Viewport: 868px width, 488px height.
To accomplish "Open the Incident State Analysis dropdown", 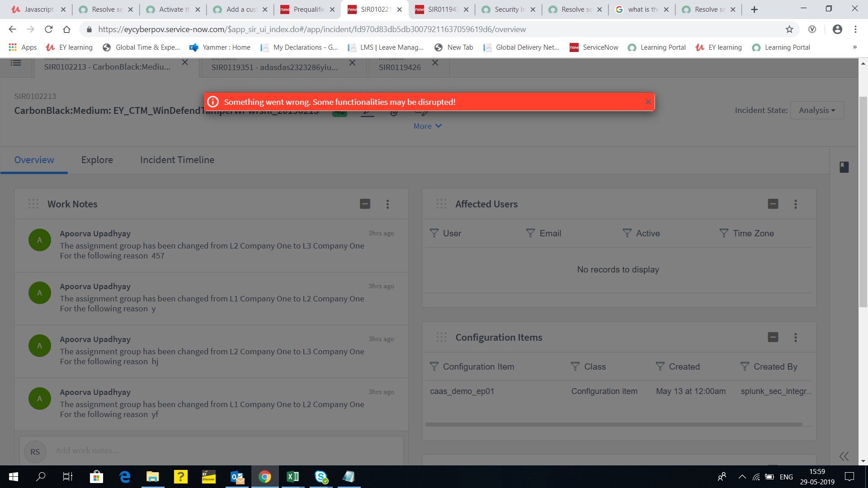I will coord(816,110).
